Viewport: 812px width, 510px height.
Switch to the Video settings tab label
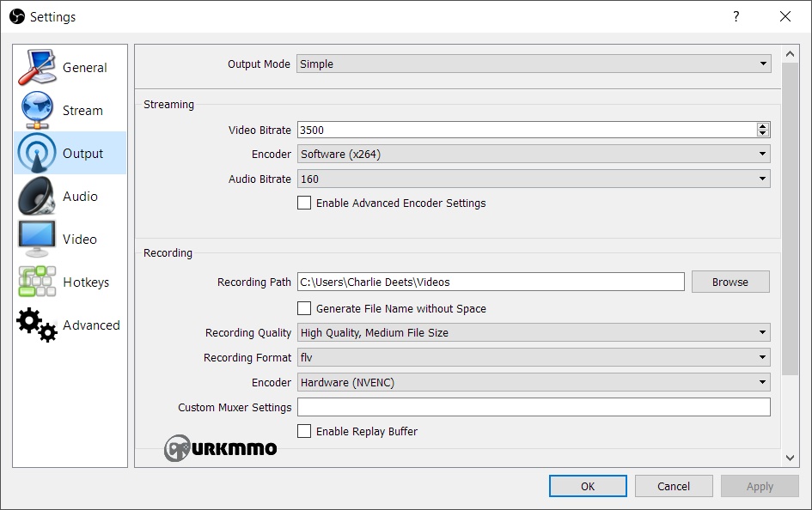pyautogui.click(x=80, y=240)
